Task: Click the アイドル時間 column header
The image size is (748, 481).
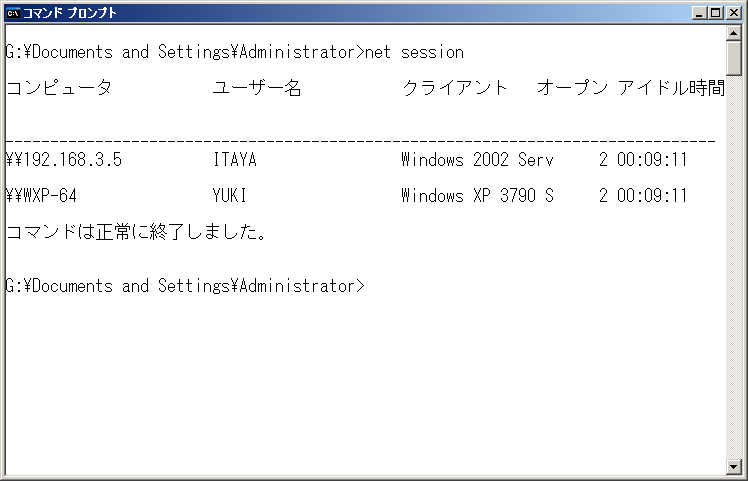Action: point(671,88)
